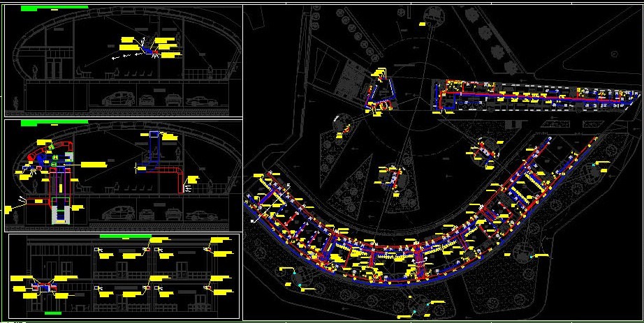Click the yellow label beside red curved duct
This screenshot has height=323, width=644.
(94, 164)
